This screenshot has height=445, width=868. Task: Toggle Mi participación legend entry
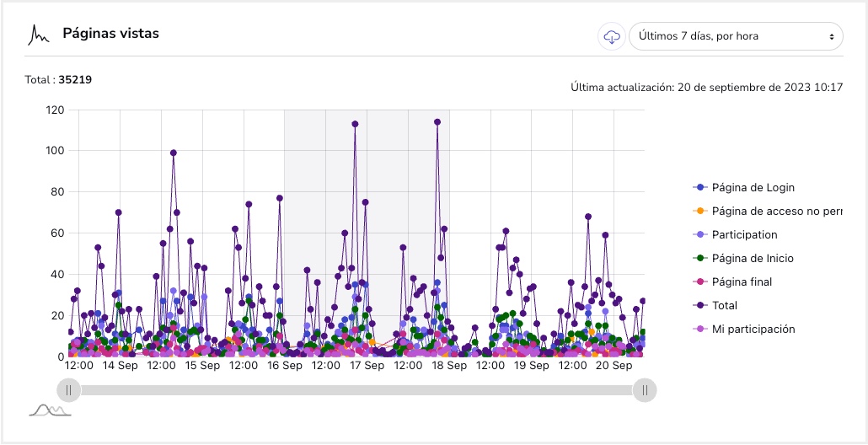[753, 329]
